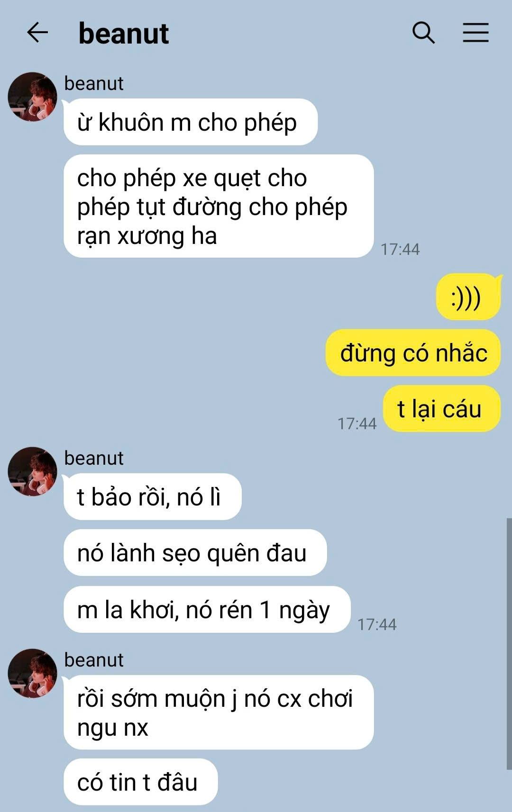This screenshot has width=512, height=812.
Task: Click the chat scrollbar on right edge
Action: 509,644
